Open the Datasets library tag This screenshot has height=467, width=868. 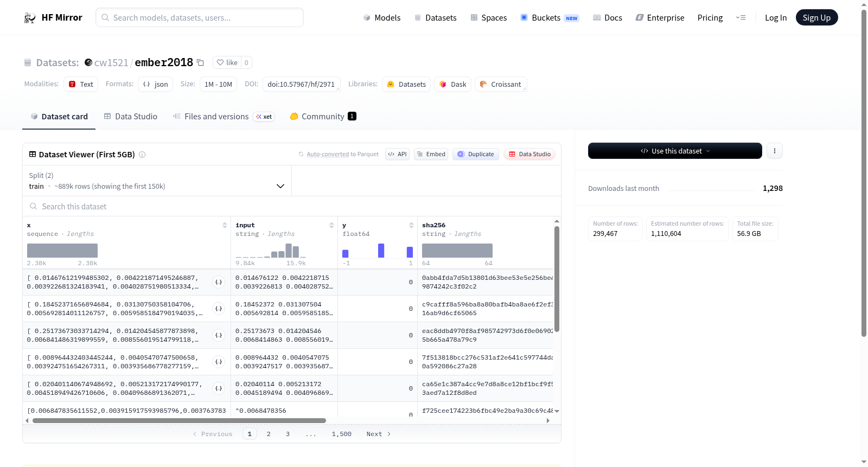pos(406,84)
